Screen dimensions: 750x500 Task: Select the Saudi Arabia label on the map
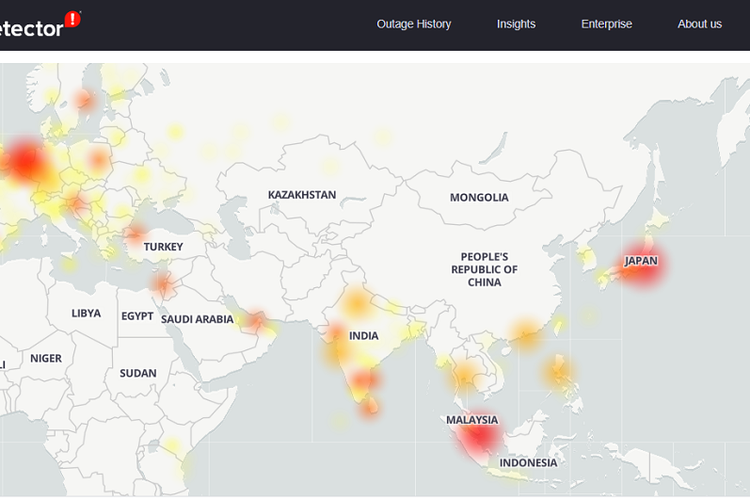coord(197,320)
